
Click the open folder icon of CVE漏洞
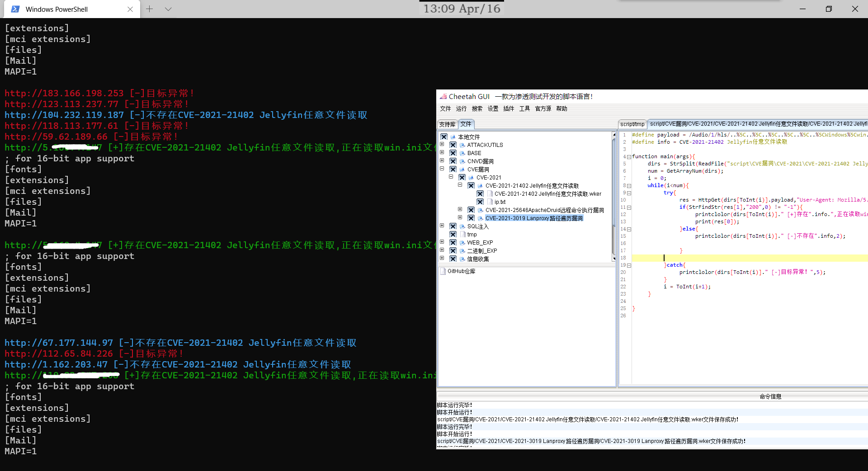(x=462, y=170)
